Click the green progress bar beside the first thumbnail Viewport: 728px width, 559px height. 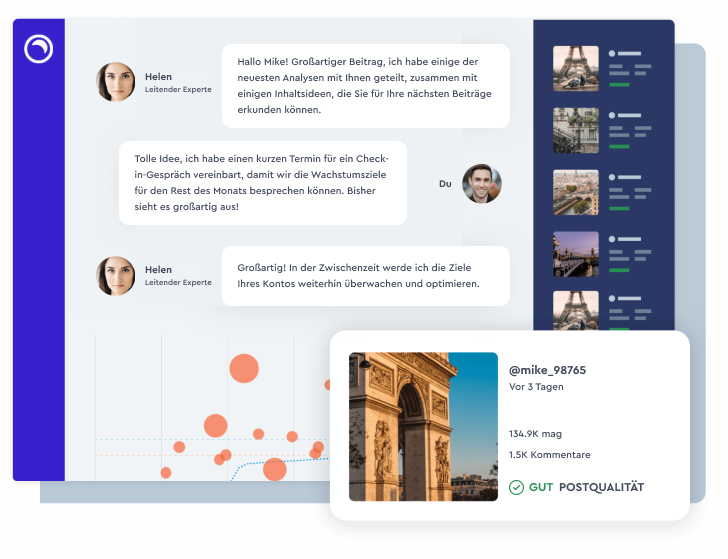[619, 86]
